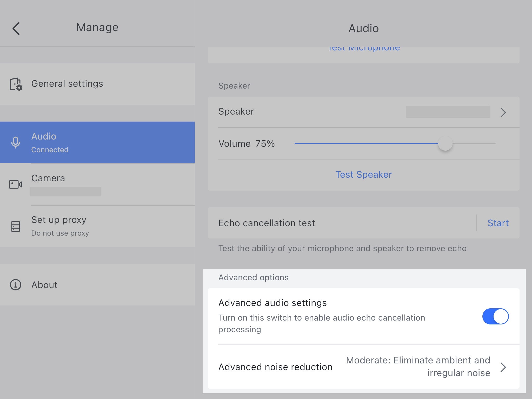This screenshot has height=399, width=532.
Task: Click the camera icon in sidebar
Action: (16, 184)
